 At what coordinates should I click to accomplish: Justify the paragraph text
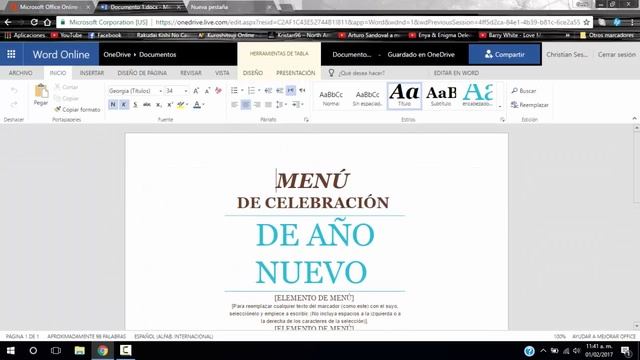[x=268, y=104]
